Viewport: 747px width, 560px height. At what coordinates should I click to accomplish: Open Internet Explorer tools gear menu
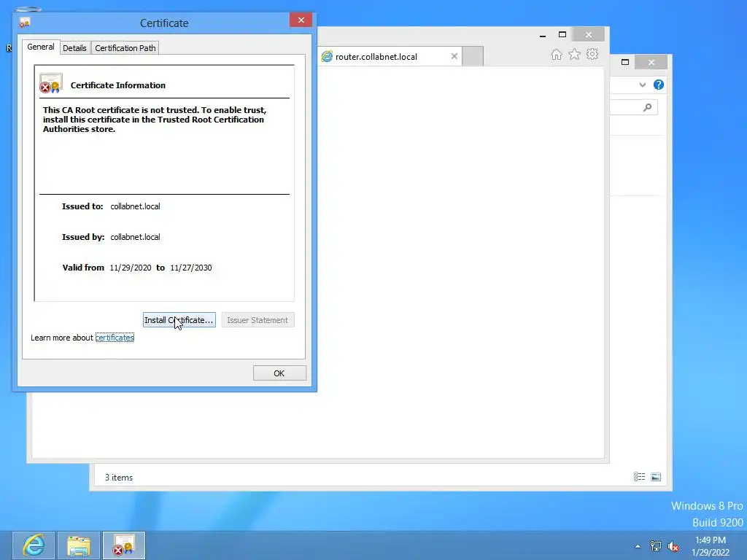pyautogui.click(x=592, y=54)
